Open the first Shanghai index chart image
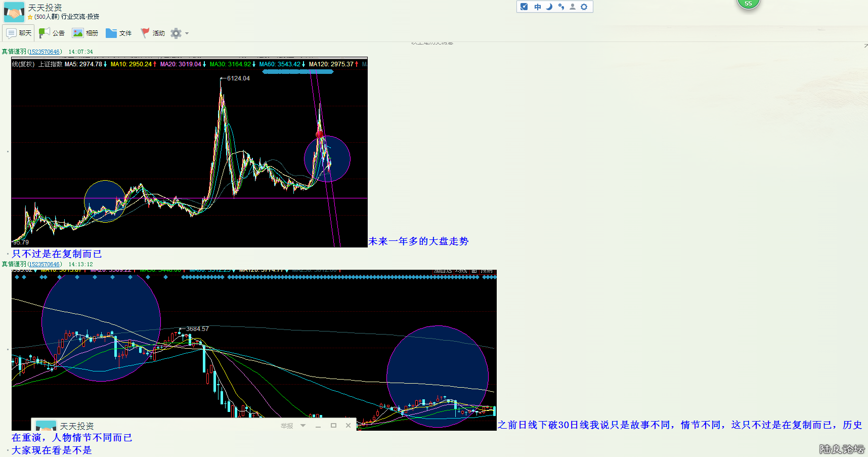 pyautogui.click(x=189, y=152)
